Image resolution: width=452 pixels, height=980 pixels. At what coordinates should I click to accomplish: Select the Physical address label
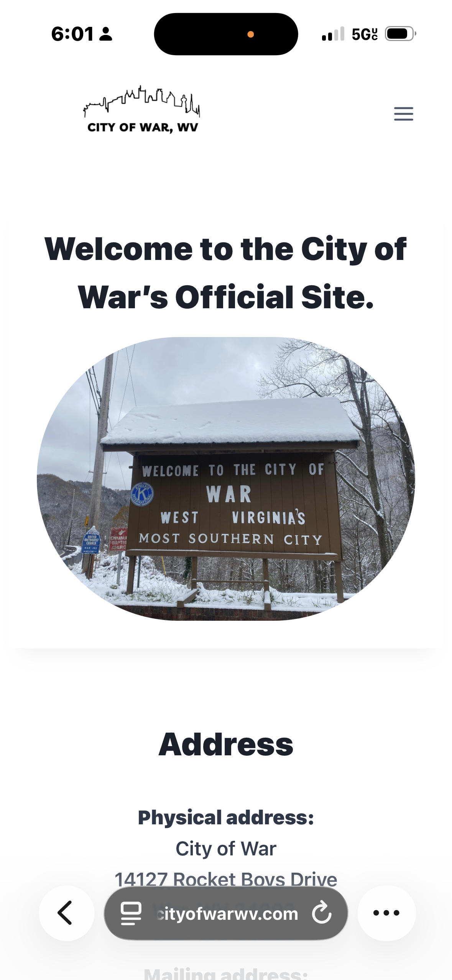click(226, 818)
